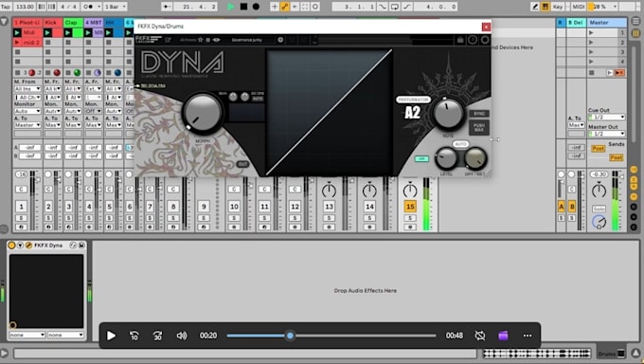Toggle the AUTO button above Level knob

[460, 144]
